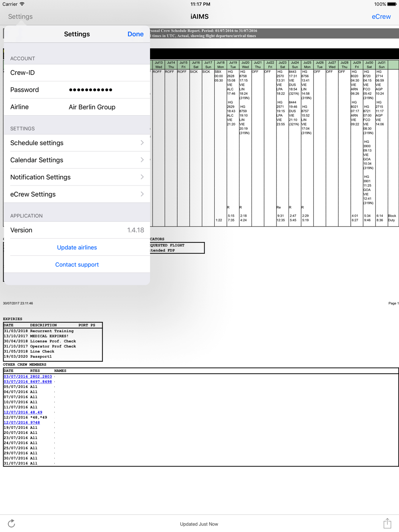399x532 pixels.
Task: Open Notification Settings row
Action: click(77, 177)
